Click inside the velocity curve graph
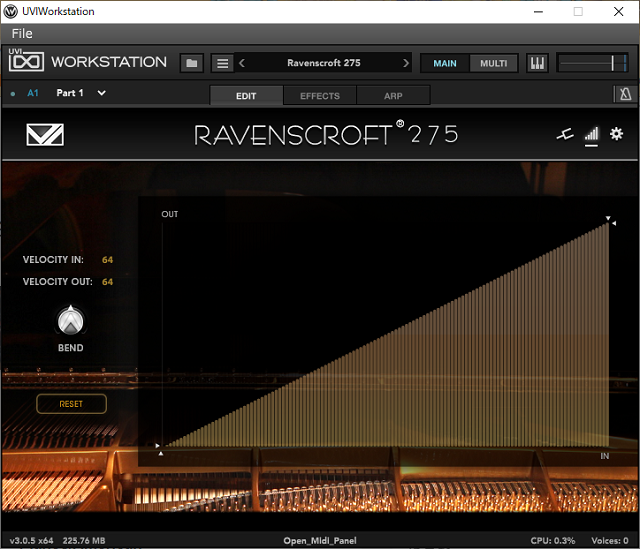 click(386, 335)
